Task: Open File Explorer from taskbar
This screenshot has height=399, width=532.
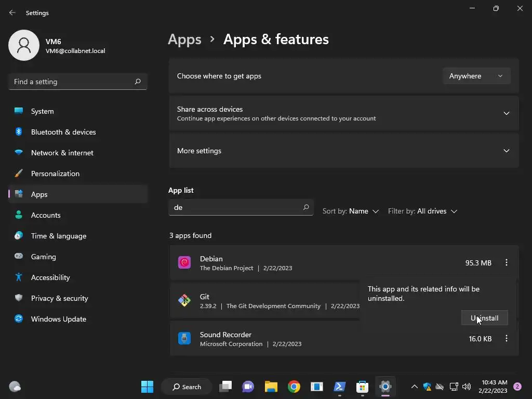Action: click(271, 387)
